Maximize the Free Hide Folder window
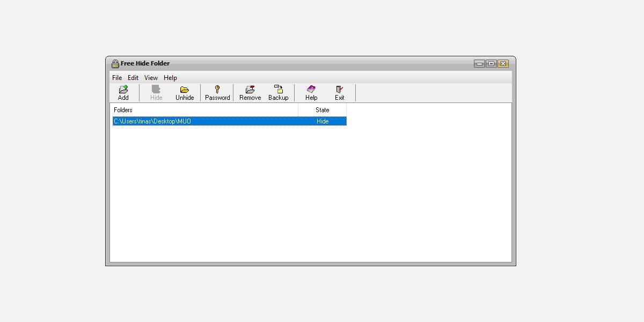 pyautogui.click(x=491, y=63)
